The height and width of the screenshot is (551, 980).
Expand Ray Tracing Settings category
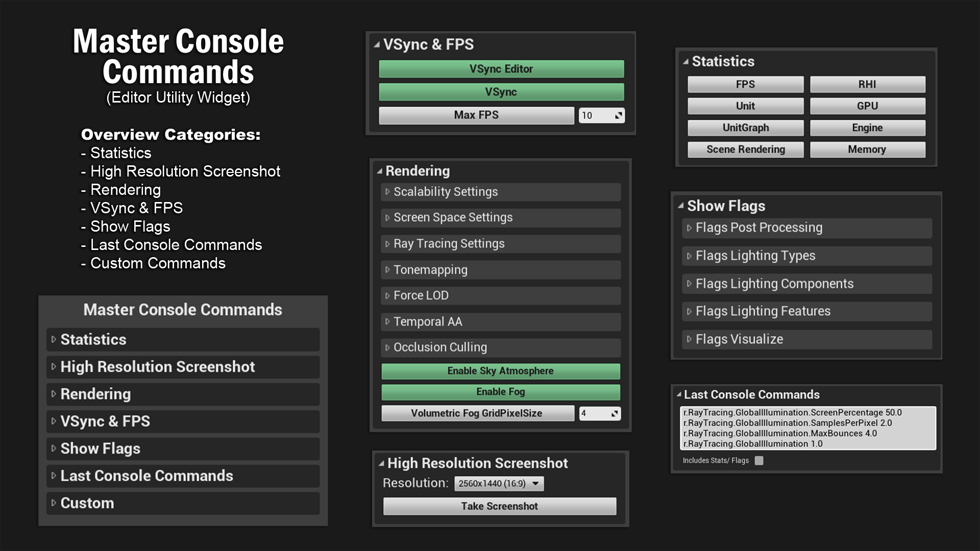449,244
